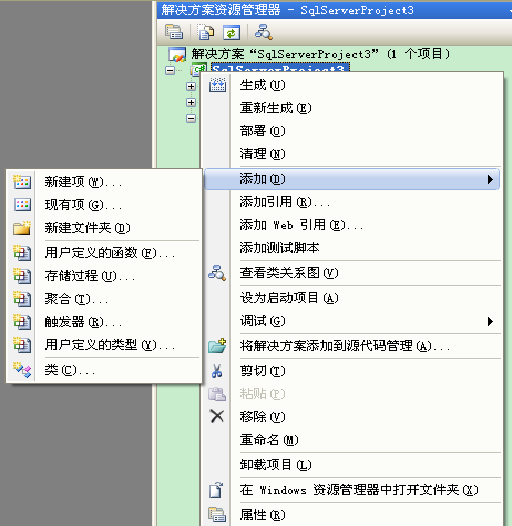Choose 剪切(T) from context menu
Image resolution: width=512 pixels, height=526 pixels.
tap(352, 371)
